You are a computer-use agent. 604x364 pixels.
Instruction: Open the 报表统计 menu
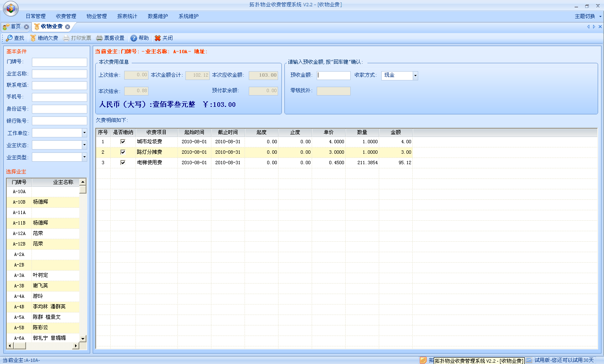pyautogui.click(x=127, y=16)
